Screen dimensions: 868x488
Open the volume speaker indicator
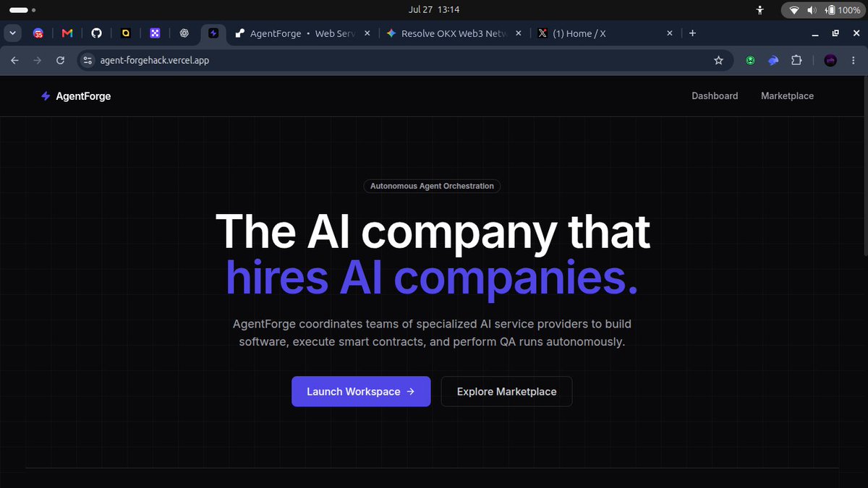812,10
